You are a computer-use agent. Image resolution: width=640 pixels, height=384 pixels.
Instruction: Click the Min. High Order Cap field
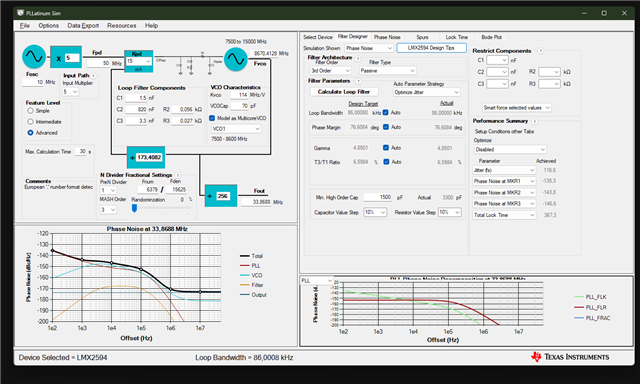coord(378,197)
